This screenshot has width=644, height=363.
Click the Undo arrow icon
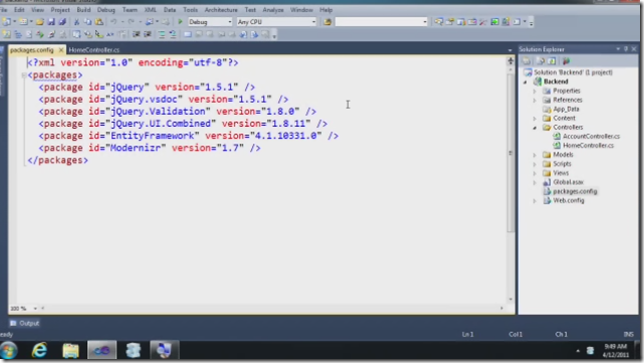tap(114, 22)
